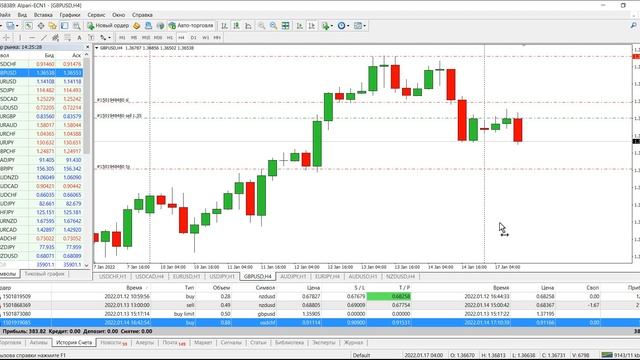This screenshot has width=640, height=360.
Task: Open the Графики menu
Action: pyautogui.click(x=70, y=15)
